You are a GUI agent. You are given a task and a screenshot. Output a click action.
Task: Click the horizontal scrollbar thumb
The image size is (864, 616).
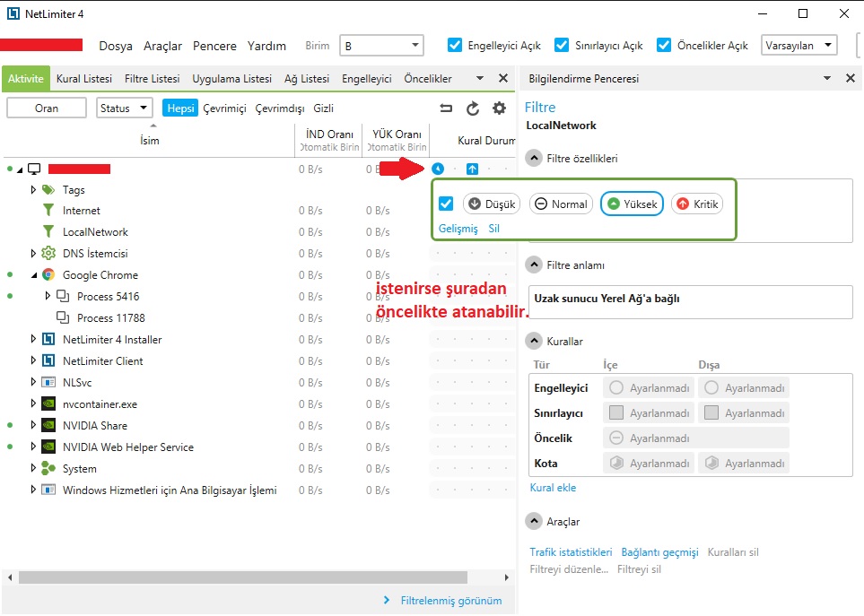(x=243, y=577)
